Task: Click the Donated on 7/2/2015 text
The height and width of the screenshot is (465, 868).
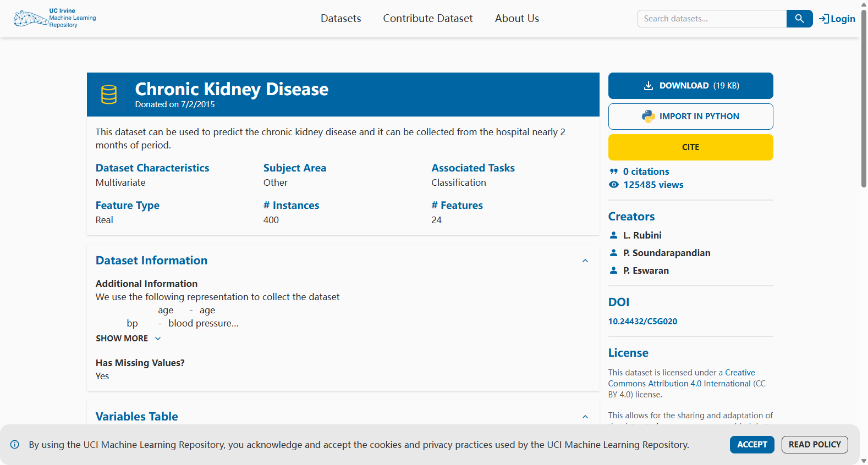Action: (175, 104)
